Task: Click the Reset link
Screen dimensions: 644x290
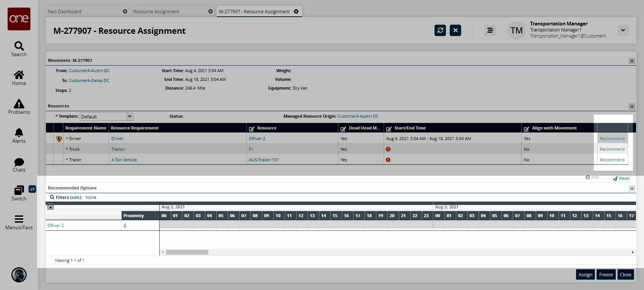Action: 622,178
